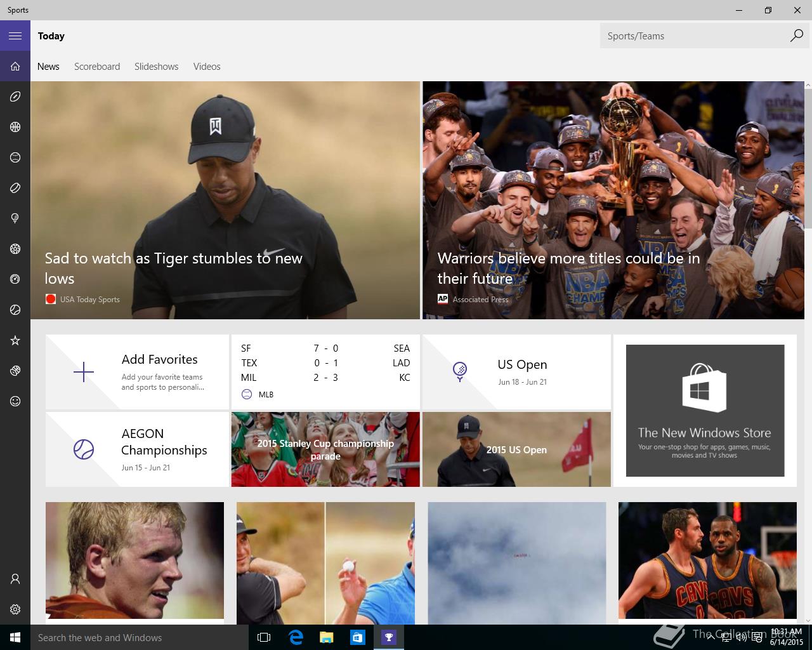812x650 pixels.
Task: Open the 2015 Stanley Cup championship parade slideshow
Action: pyautogui.click(x=325, y=449)
